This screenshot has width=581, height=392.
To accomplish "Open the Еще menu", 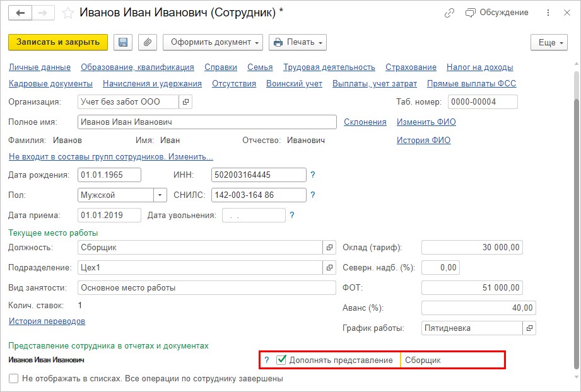I will coord(549,42).
